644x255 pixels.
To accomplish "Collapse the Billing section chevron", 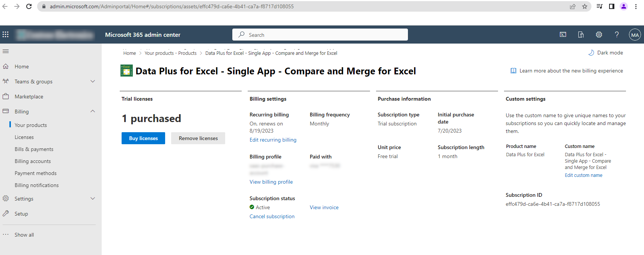I will [x=93, y=112].
